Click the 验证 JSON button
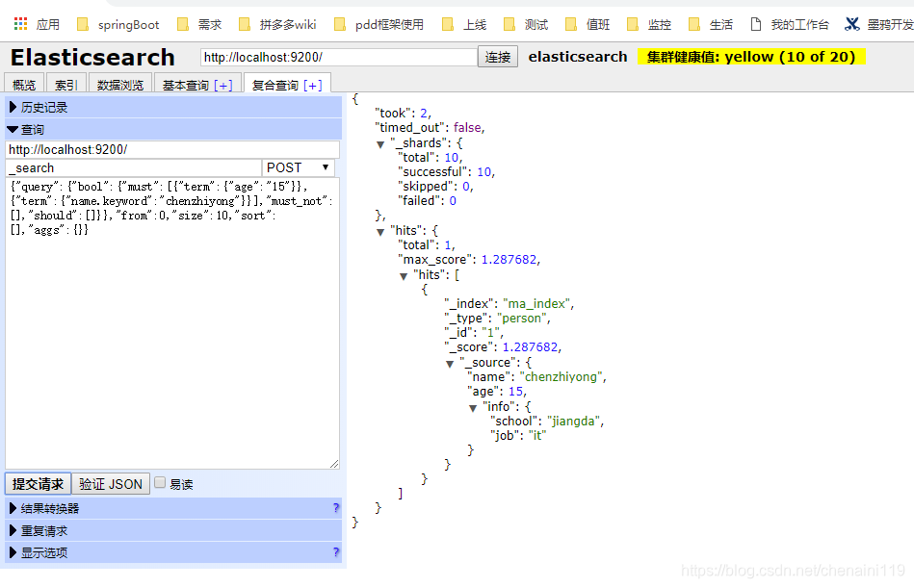The width and height of the screenshot is (914, 588). click(111, 484)
